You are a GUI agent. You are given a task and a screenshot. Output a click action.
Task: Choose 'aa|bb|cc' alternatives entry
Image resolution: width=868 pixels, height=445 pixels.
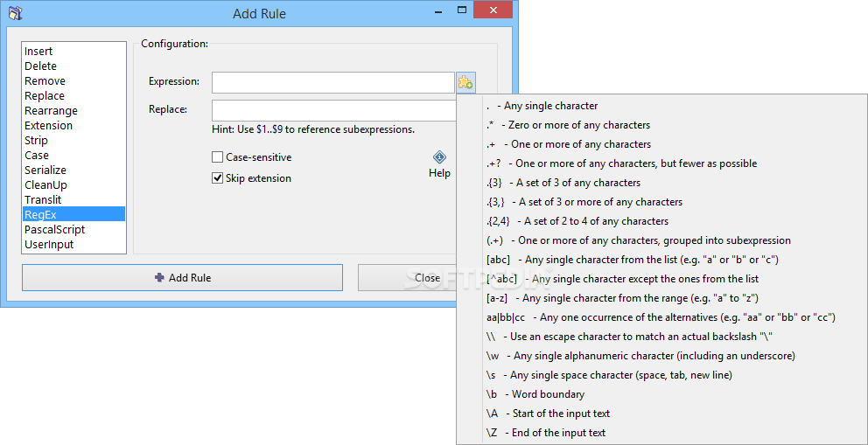[662, 317]
